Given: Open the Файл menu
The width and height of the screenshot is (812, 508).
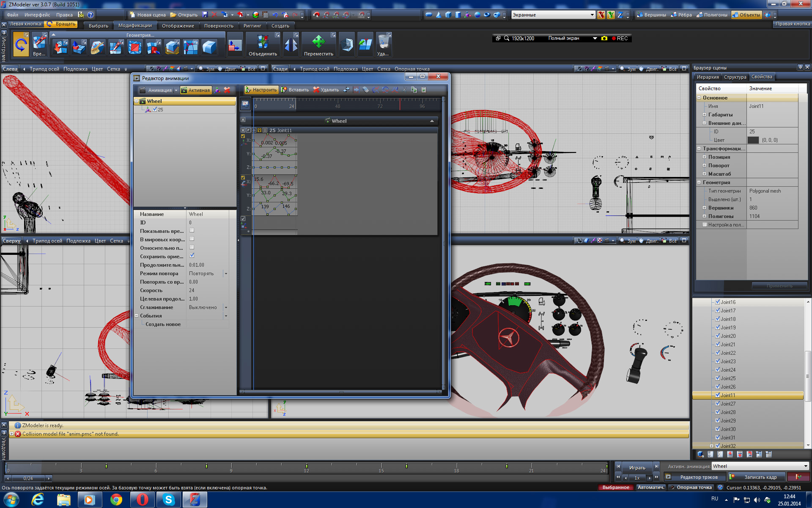Looking at the screenshot, I should tap(12, 15).
